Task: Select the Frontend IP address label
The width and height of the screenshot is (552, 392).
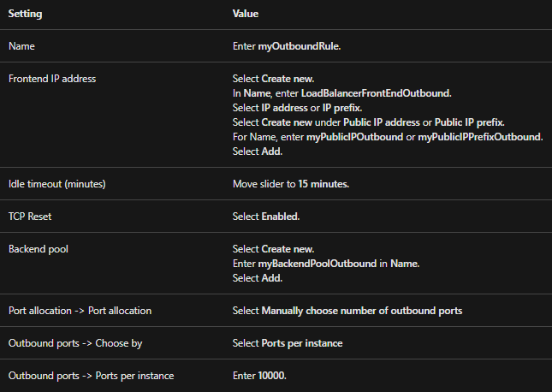Action: tap(52, 79)
